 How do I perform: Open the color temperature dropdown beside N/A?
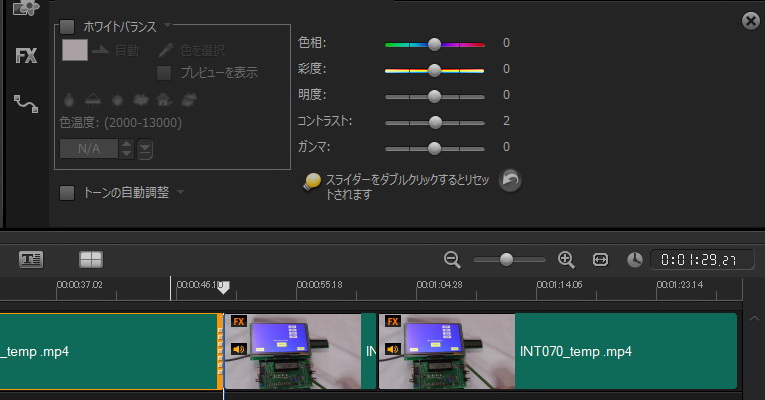click(145, 150)
